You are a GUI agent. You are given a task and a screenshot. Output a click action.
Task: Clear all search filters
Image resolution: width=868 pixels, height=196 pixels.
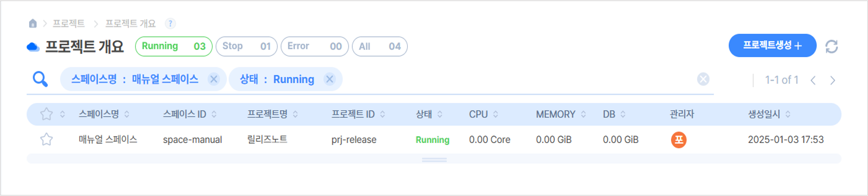pos(703,79)
